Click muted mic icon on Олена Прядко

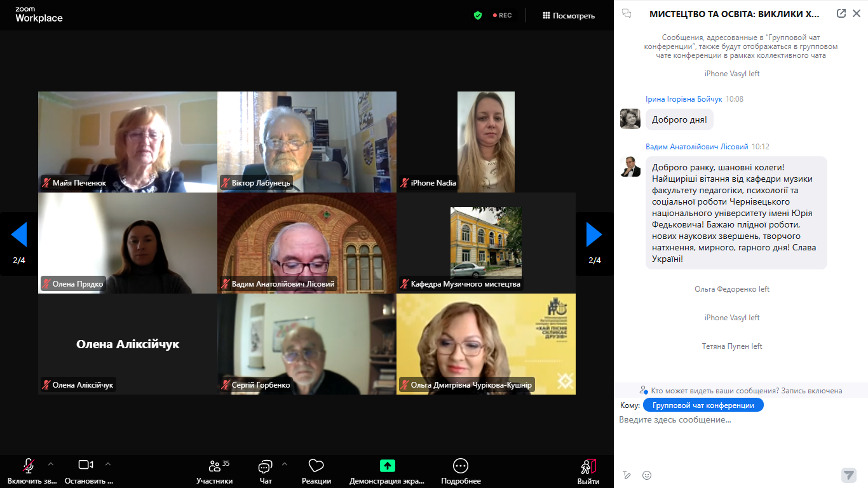coord(46,284)
